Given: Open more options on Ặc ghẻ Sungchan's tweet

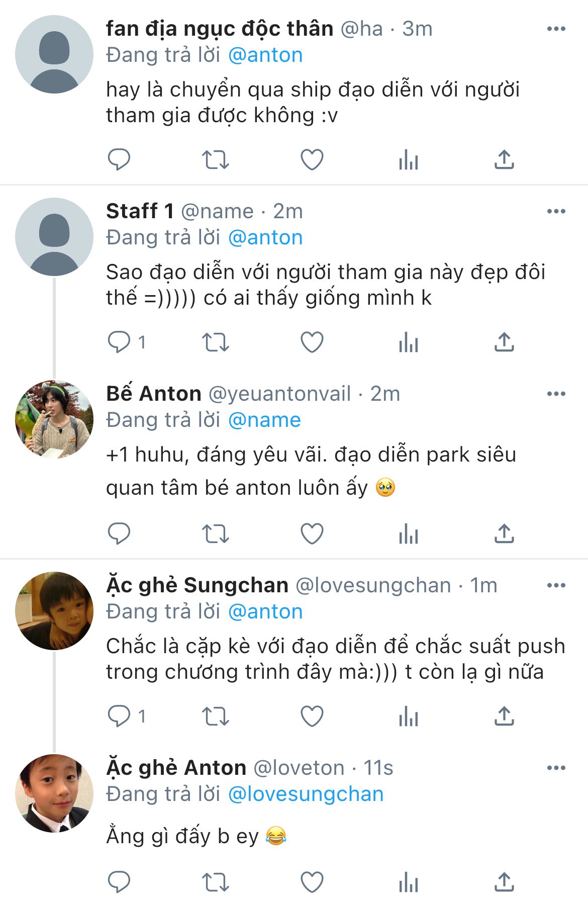Looking at the screenshot, I should tap(556, 585).
